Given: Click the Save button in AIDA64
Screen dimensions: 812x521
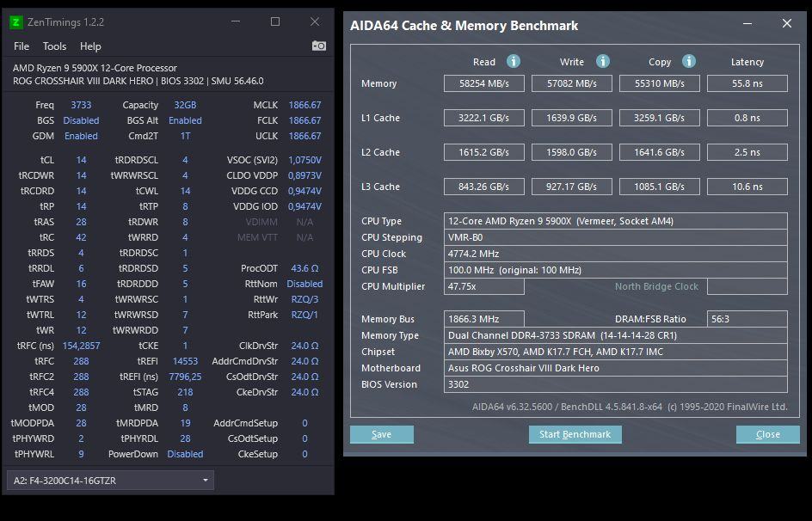Looking at the screenshot, I should (x=382, y=435).
